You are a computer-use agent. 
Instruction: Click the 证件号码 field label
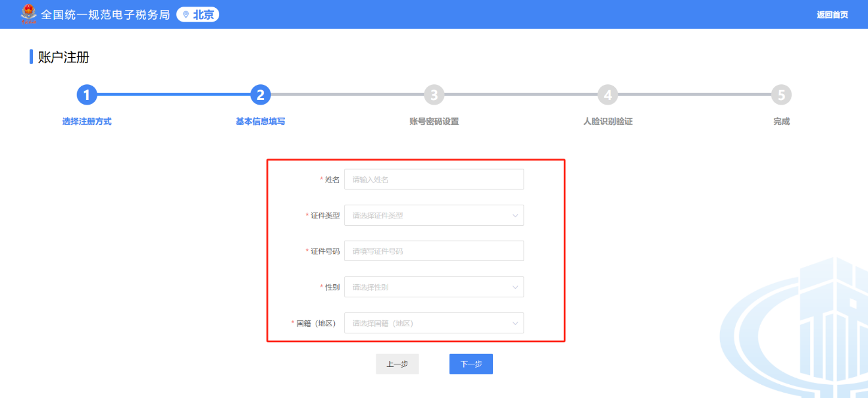coord(325,251)
